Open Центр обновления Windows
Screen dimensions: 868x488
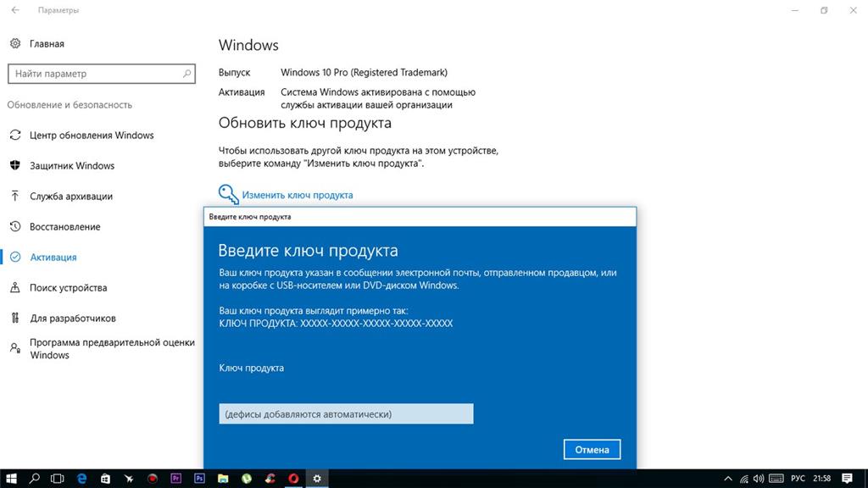pyautogui.click(x=92, y=135)
